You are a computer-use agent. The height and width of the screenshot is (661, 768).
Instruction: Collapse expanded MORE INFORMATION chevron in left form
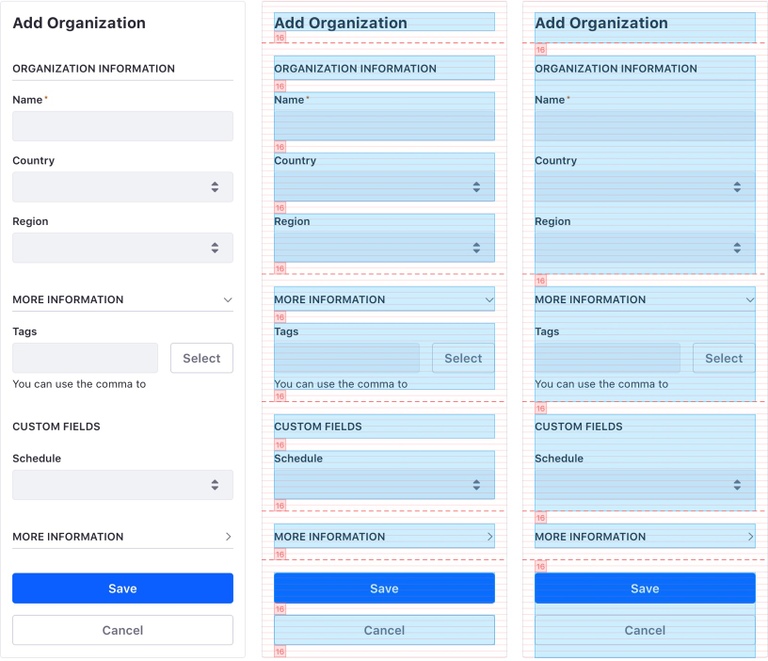pyautogui.click(x=227, y=300)
